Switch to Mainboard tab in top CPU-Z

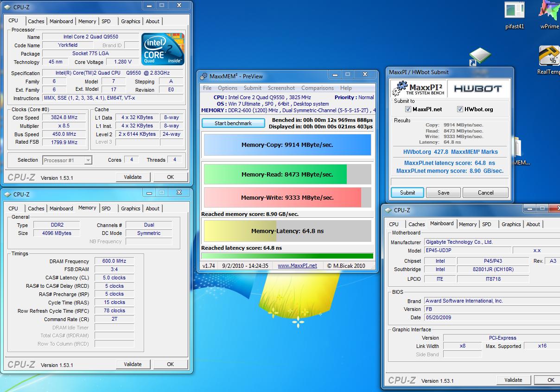coord(61,21)
